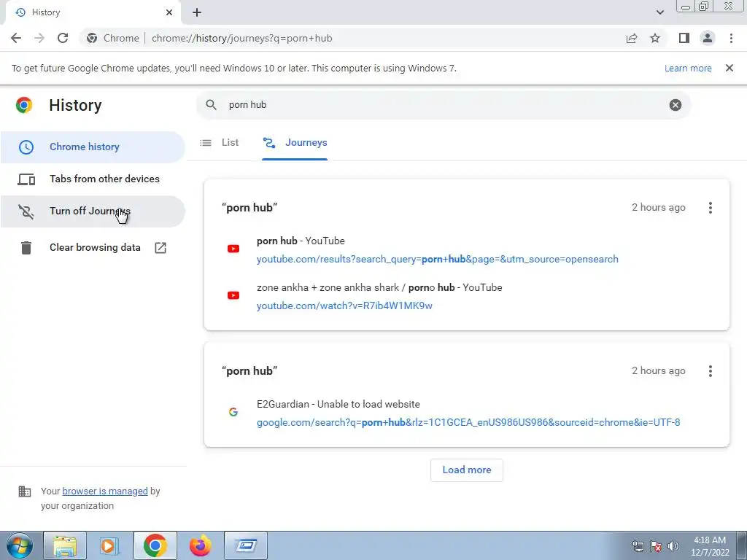The height and width of the screenshot is (560, 747).
Task: Click the network tray icon
Action: (x=638, y=546)
